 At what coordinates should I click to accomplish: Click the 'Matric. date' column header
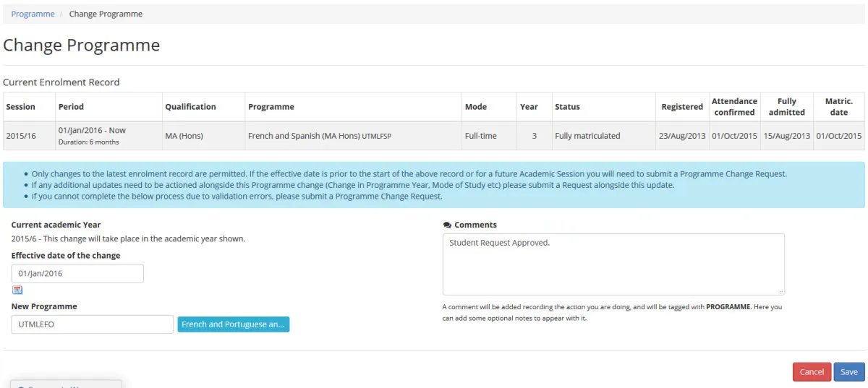[x=839, y=107]
